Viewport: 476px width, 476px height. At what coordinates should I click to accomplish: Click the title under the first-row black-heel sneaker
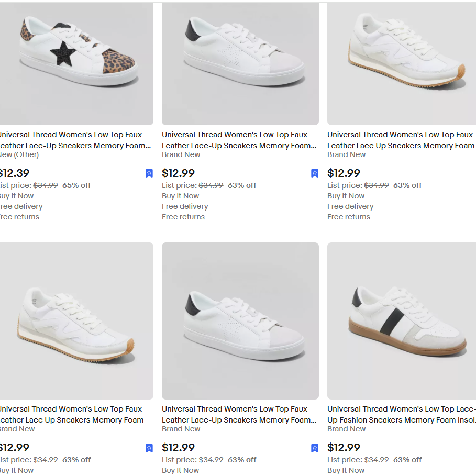240,140
